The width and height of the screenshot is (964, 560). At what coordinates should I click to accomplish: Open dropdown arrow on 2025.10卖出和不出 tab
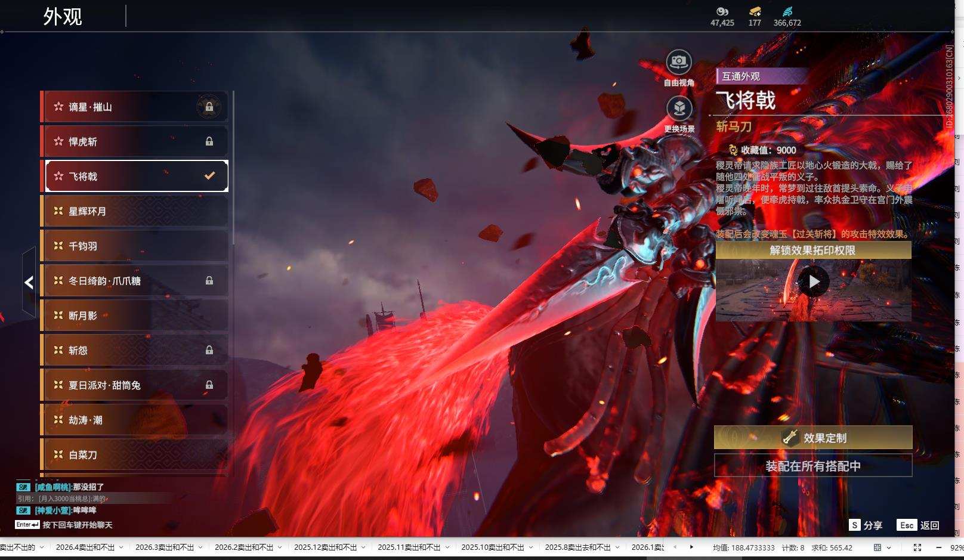[530, 547]
